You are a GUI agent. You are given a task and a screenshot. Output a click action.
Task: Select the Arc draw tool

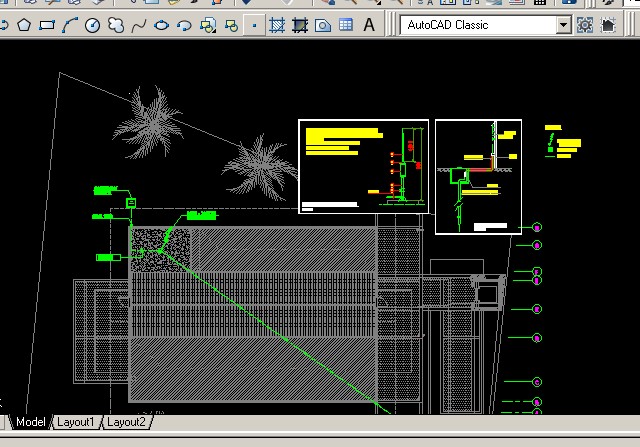click(70, 25)
